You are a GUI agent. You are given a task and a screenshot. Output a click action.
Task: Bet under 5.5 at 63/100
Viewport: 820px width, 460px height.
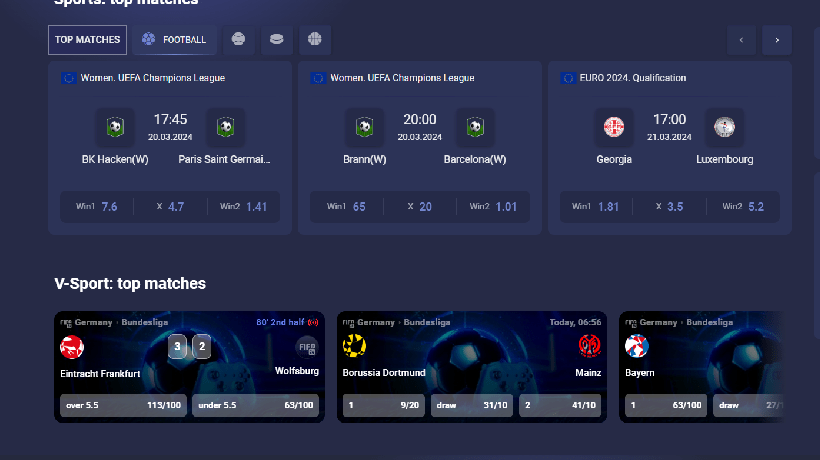[256, 405]
